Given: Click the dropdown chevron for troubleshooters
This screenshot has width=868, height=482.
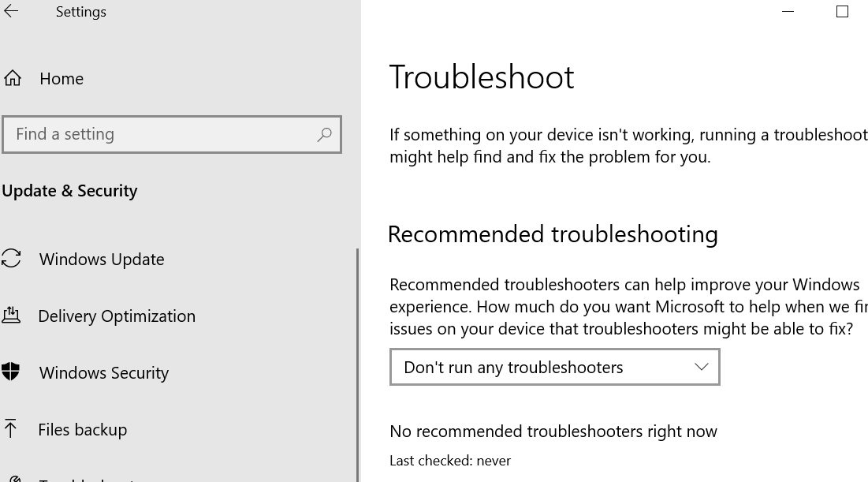Looking at the screenshot, I should (x=702, y=367).
